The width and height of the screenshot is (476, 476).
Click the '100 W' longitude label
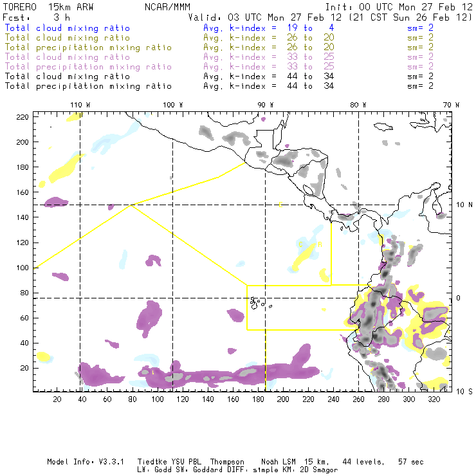click(173, 105)
